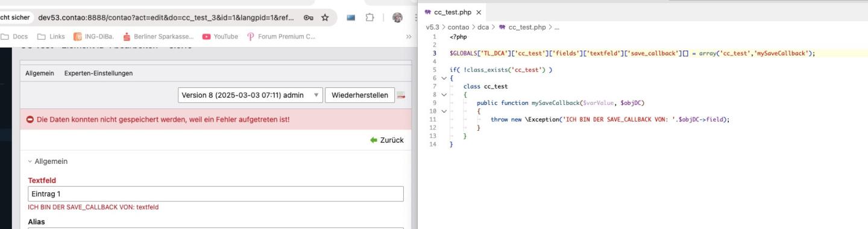
Task: Open the Version 8 dropdown
Action: (250, 95)
